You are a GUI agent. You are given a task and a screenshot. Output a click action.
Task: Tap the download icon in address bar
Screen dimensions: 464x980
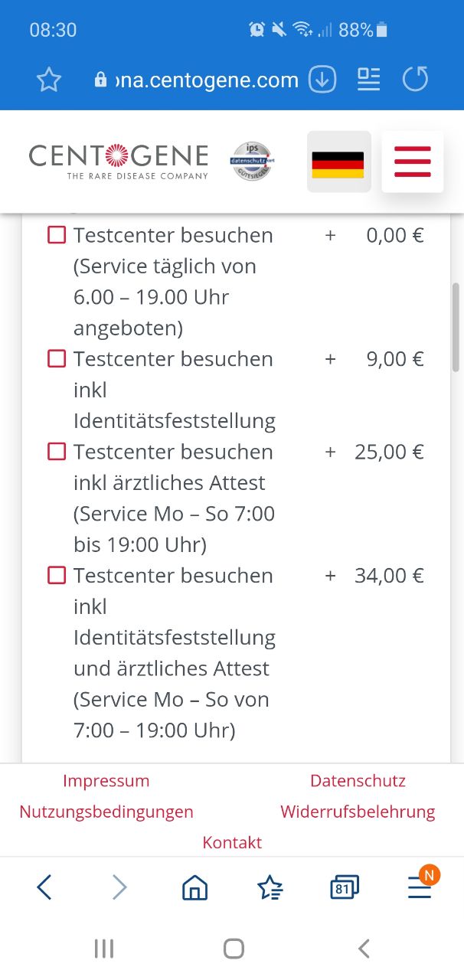[322, 79]
